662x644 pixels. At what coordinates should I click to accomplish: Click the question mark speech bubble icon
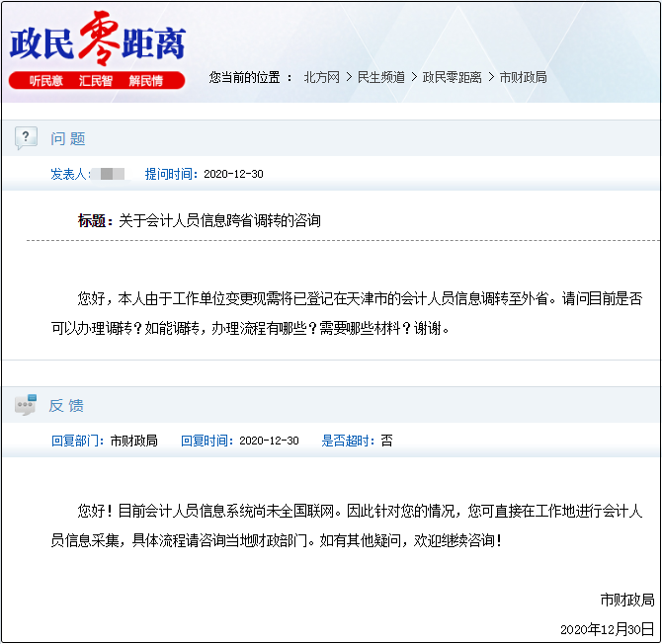(26, 138)
